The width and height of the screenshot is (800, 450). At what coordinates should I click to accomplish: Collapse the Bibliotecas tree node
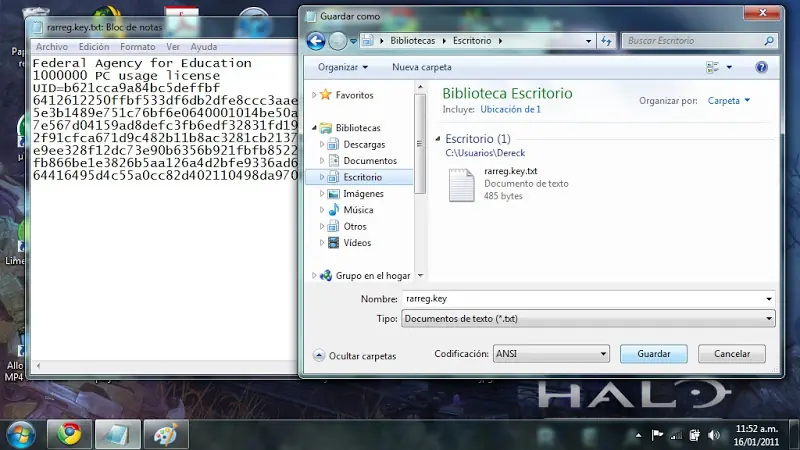coord(314,128)
